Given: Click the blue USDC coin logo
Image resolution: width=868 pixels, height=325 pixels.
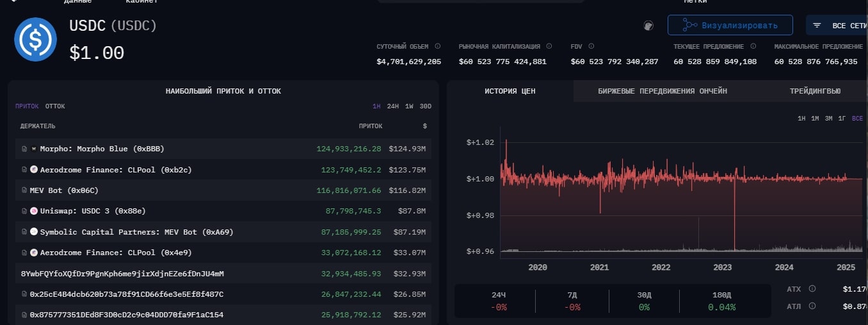Looking at the screenshot, I should point(36,40).
